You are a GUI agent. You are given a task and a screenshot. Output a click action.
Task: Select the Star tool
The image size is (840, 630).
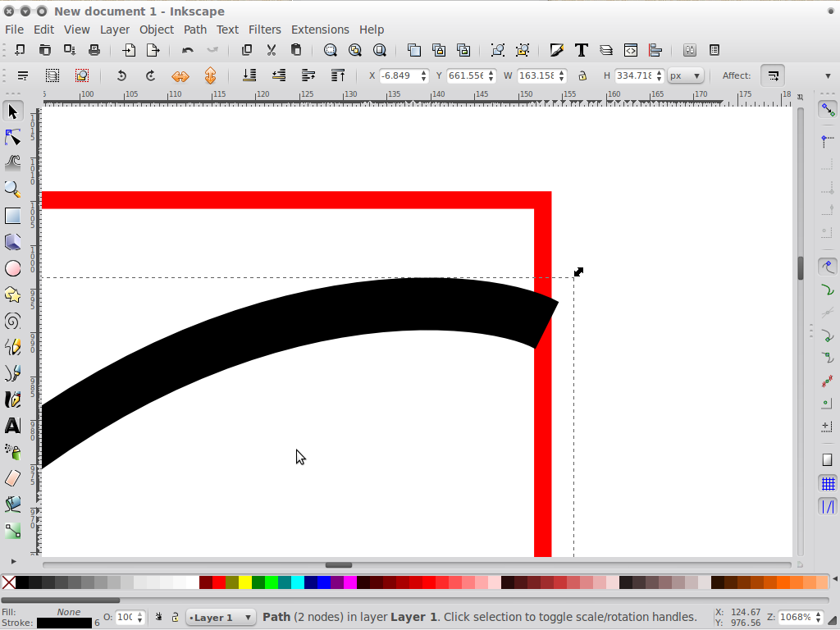click(x=12, y=294)
